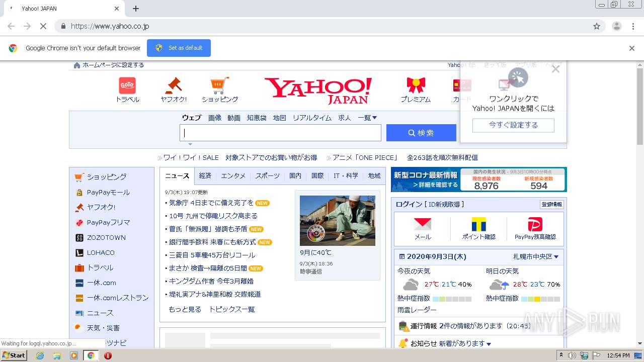
Task: Open the T-Point balance icon
Action: pyautogui.click(x=479, y=224)
